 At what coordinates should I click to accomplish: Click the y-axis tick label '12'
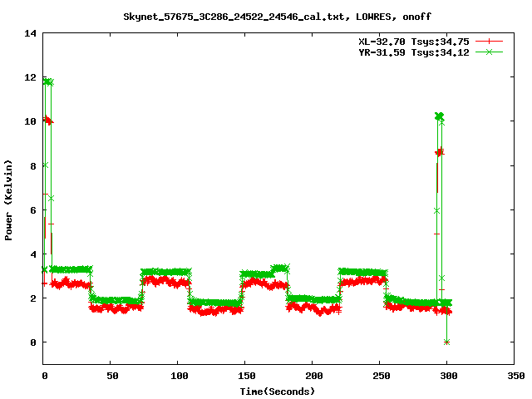30,77
